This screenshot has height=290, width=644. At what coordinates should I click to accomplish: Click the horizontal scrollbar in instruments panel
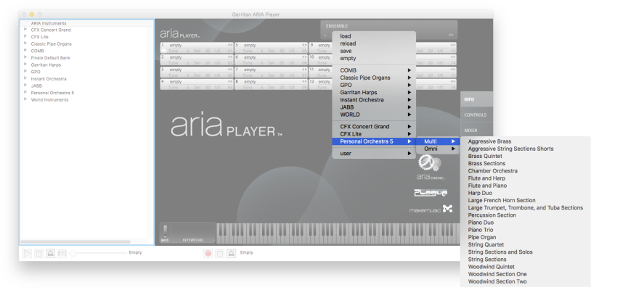point(76,241)
